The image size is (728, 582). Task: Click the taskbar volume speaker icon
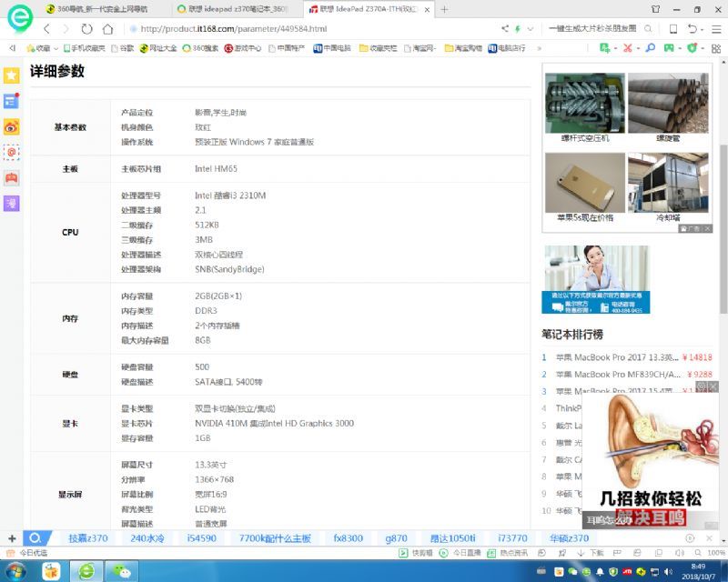click(x=668, y=571)
